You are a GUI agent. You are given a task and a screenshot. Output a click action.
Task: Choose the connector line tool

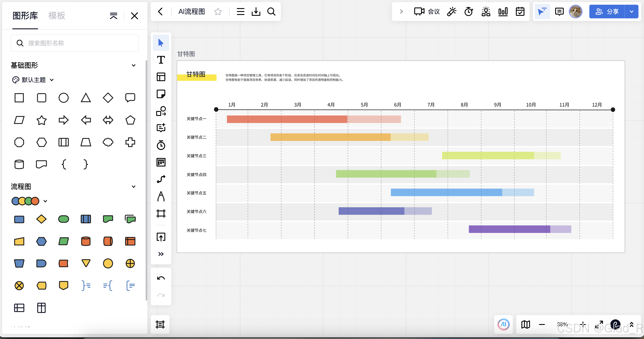tap(161, 179)
